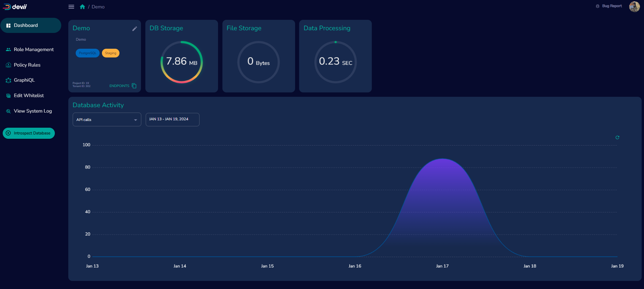The image size is (644, 289).
Task: Click the ENDPOINTS link
Action: click(x=119, y=86)
